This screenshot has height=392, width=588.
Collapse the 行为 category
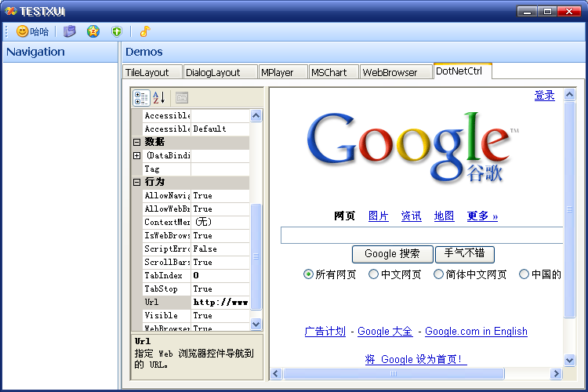tap(137, 182)
